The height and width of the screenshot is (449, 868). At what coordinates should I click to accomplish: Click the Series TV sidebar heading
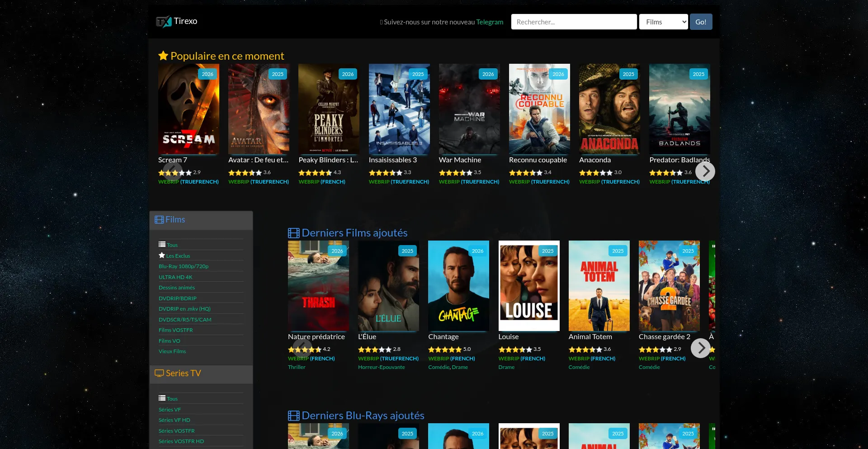click(x=183, y=373)
